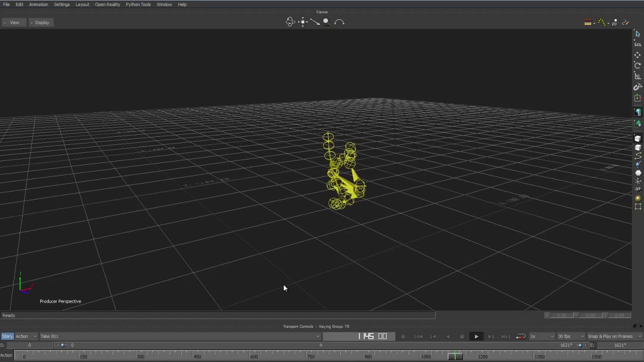
Task: Click the curve pencil icon top right
Action: [x=625, y=23]
